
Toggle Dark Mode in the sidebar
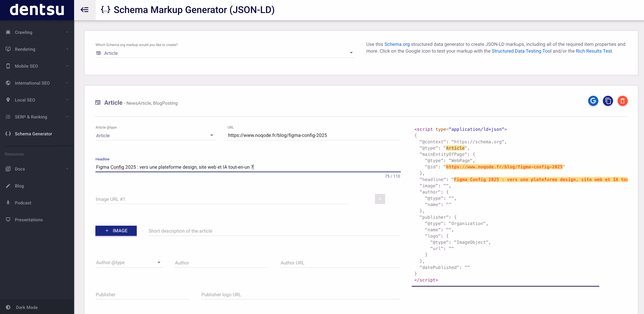(x=27, y=307)
